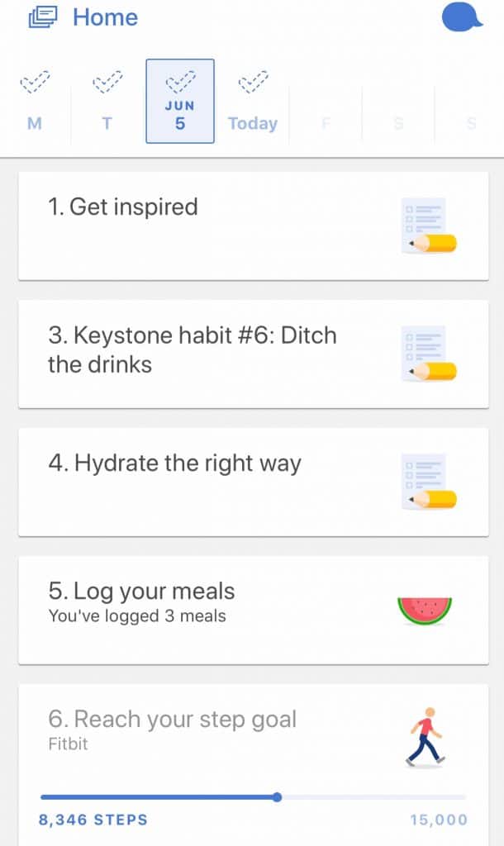
Task: Open the chat bubble messages icon
Action: tap(461, 17)
